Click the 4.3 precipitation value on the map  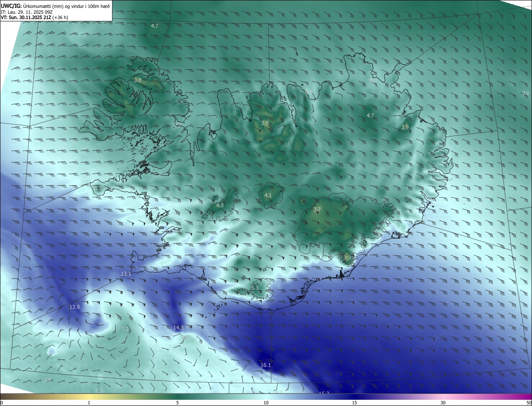tap(220, 205)
